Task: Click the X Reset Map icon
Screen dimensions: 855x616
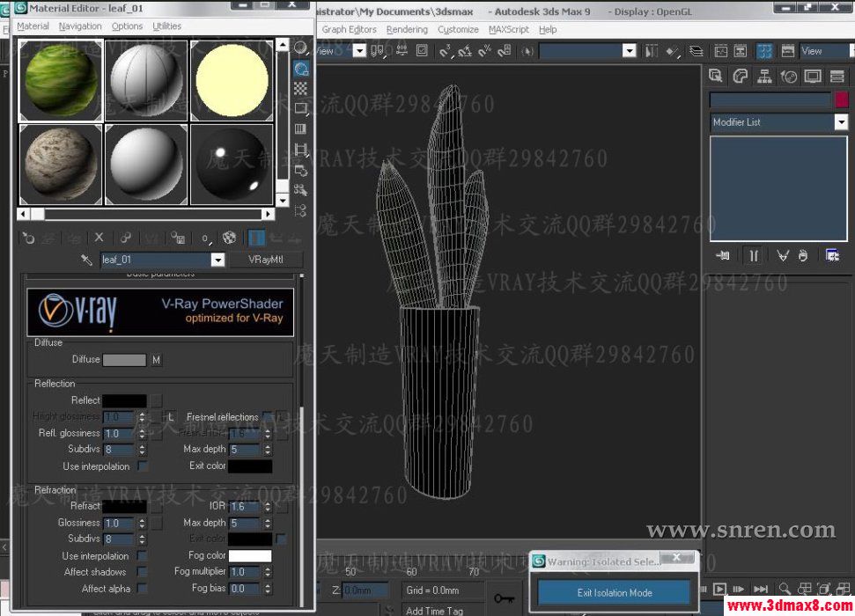Action: pos(99,238)
